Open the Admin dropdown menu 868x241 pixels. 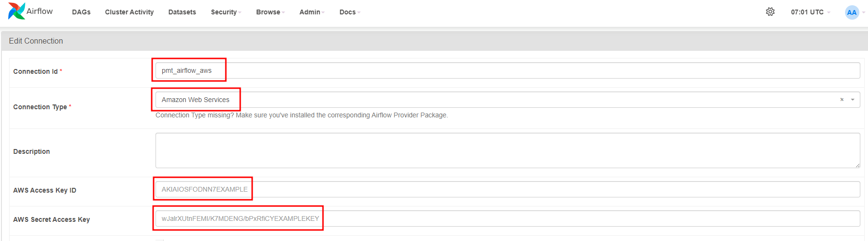312,12
